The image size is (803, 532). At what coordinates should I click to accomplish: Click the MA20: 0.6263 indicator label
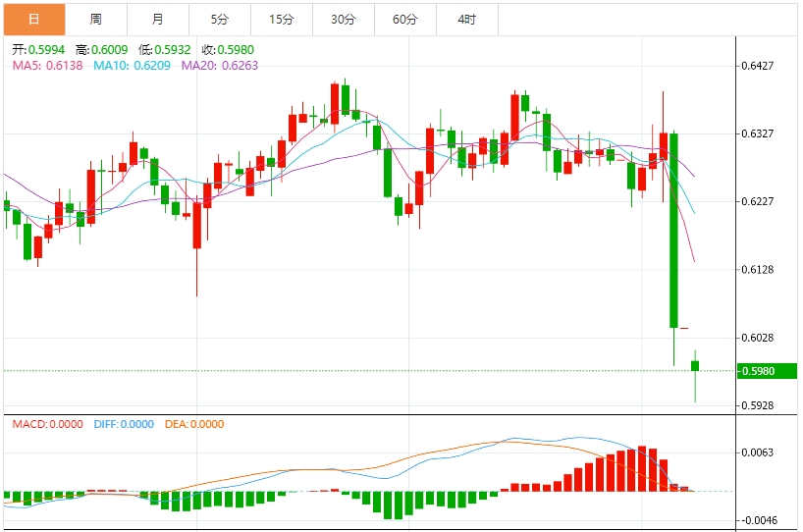tap(220, 66)
